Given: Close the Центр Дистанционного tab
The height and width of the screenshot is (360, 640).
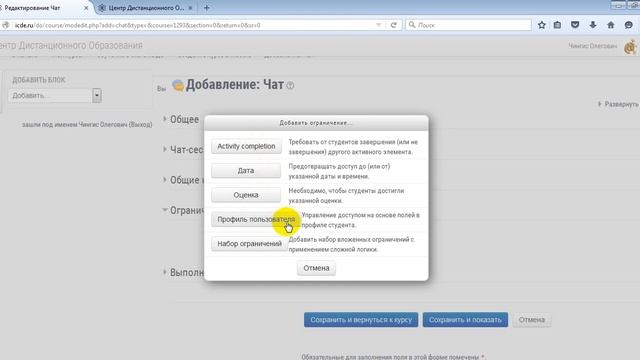Looking at the screenshot, I should click(190, 8).
